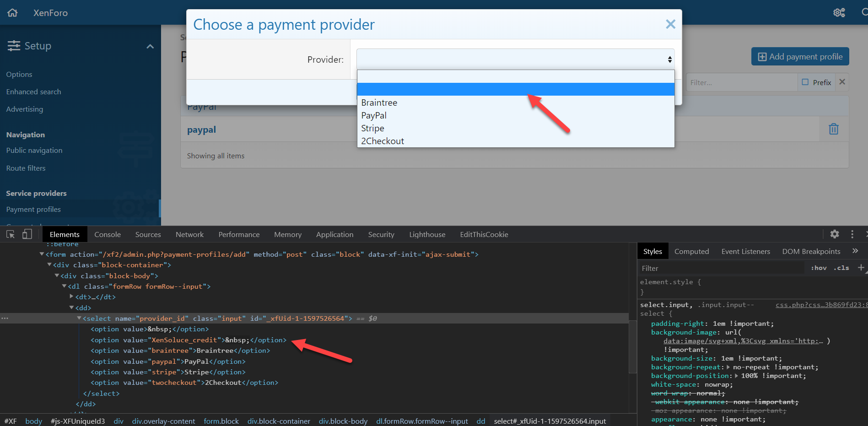
Task: Choose 2Checkout from the provider list
Action: [516, 141]
